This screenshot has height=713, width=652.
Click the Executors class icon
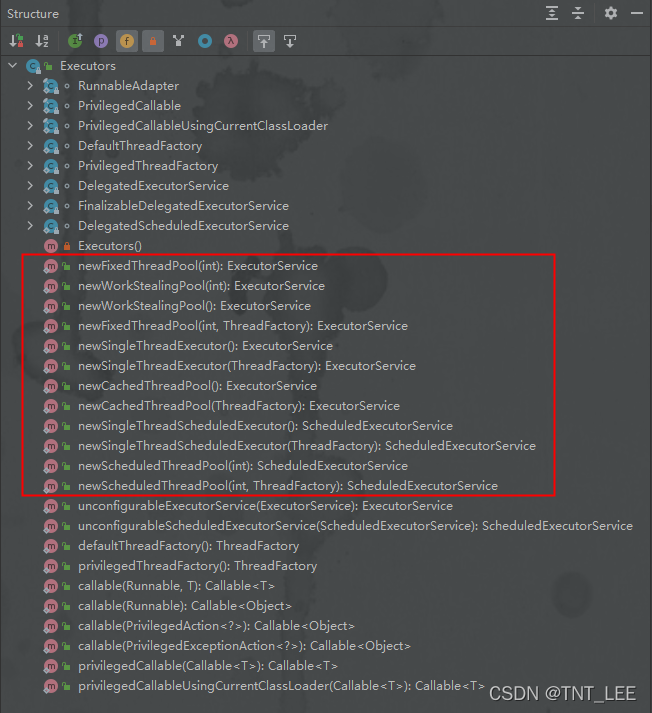(x=33, y=66)
